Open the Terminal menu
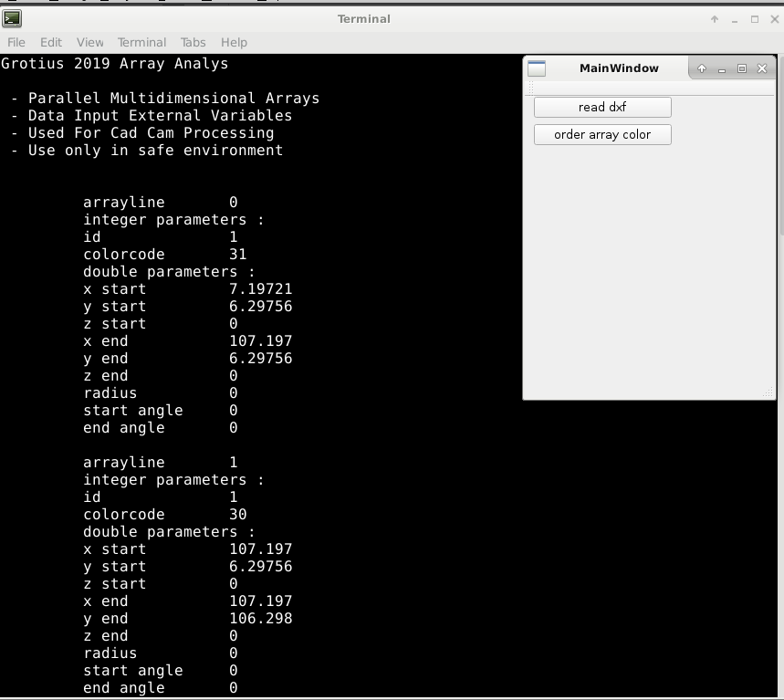The image size is (784, 700). tap(141, 43)
